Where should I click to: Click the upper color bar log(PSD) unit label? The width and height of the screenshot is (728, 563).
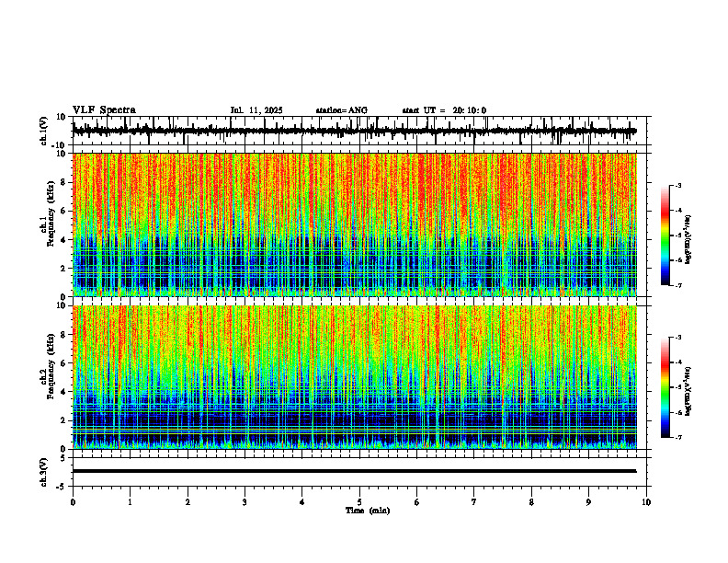688,240
